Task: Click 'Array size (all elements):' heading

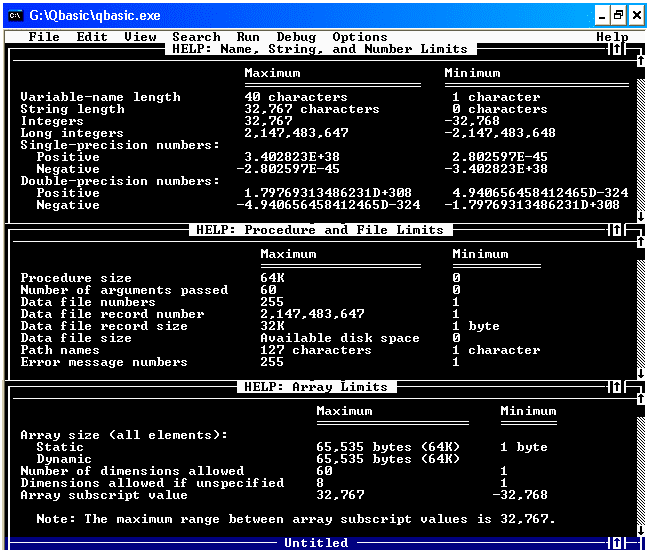Action: coord(124,435)
